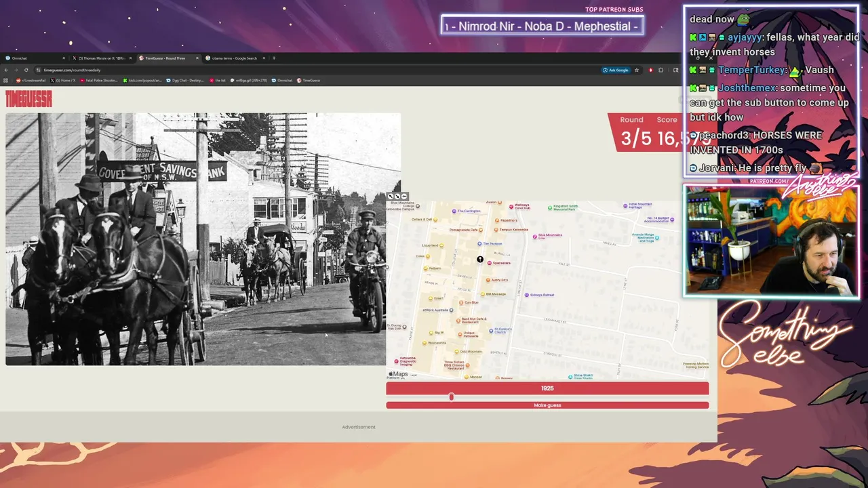
Task: Click the browser Back arrow
Action: 6,70
